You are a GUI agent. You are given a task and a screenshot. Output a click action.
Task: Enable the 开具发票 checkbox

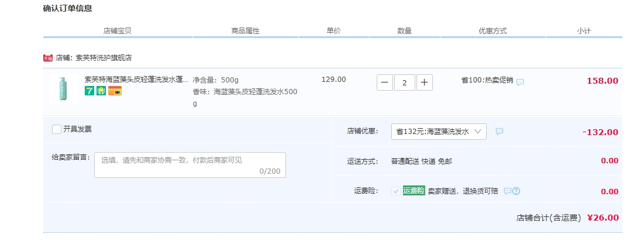coord(57,129)
